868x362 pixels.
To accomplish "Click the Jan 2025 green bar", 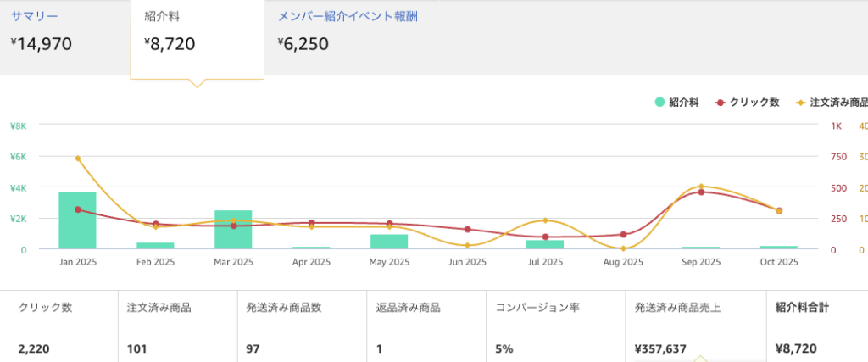I will point(77,220).
